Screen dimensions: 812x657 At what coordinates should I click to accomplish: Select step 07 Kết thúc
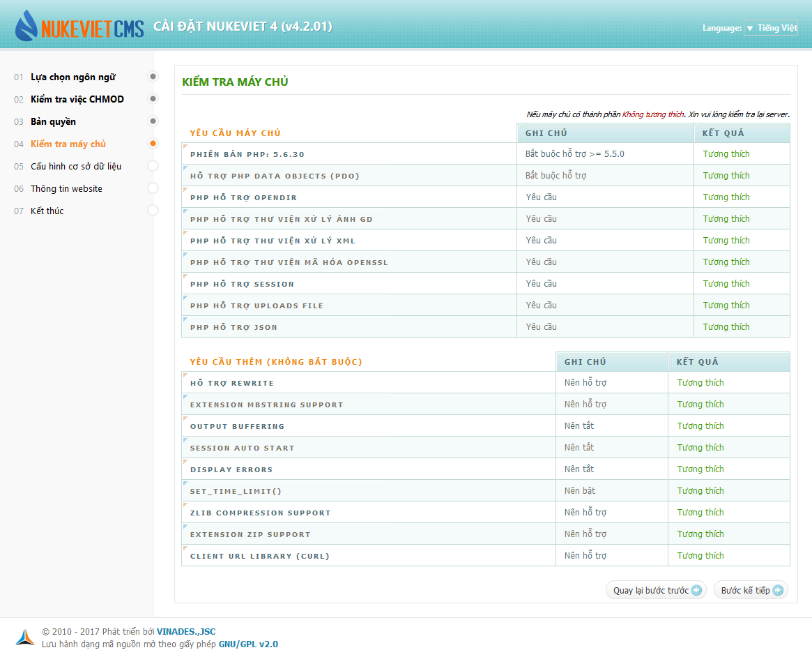click(x=47, y=211)
